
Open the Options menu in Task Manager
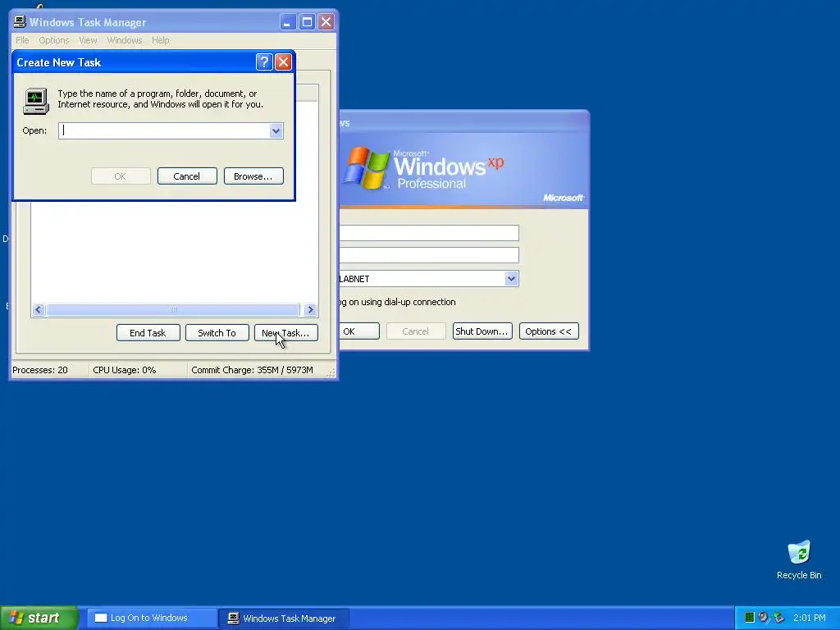[54, 40]
